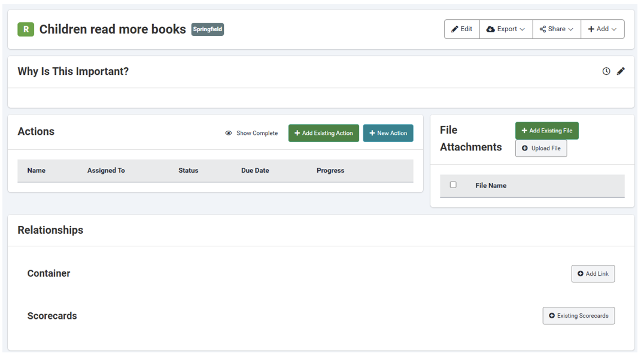
Task: Expand the Share dropdown menu
Action: (556, 29)
